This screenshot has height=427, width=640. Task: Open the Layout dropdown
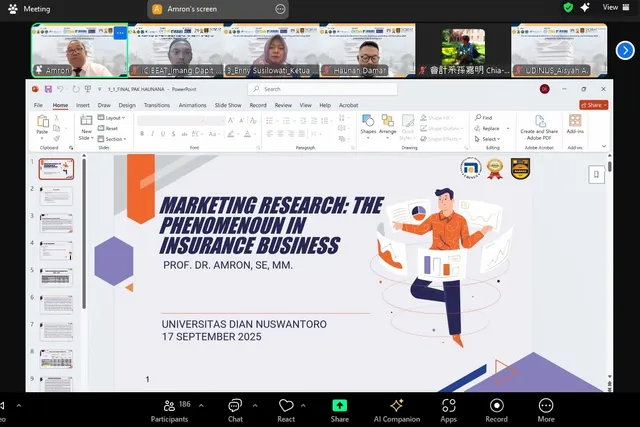[x=111, y=118]
